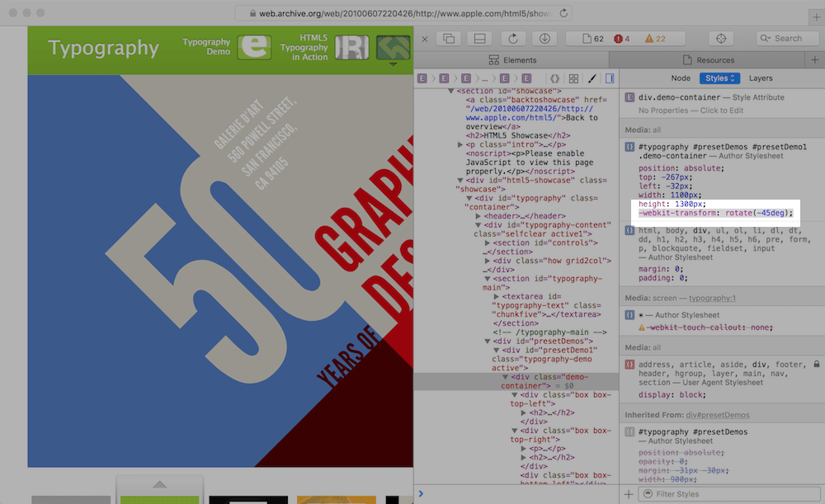This screenshot has width=825, height=504.
Task: Switch to the Resources tab
Action: (x=708, y=60)
